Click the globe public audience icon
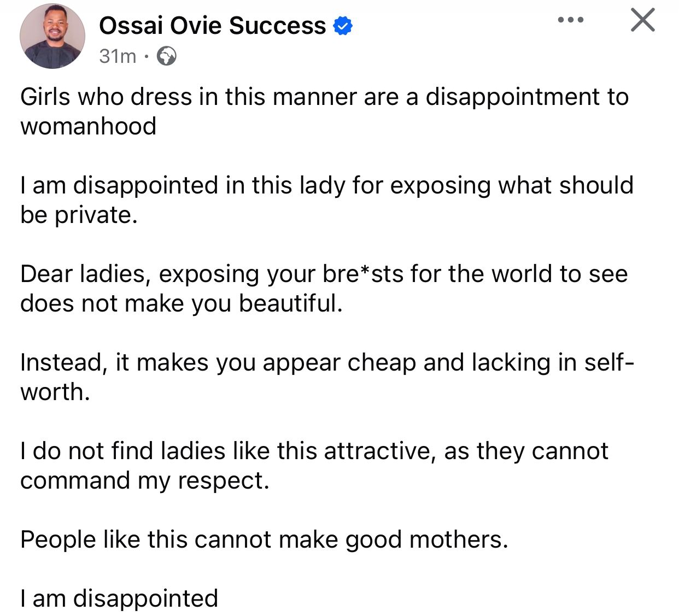 (166, 56)
